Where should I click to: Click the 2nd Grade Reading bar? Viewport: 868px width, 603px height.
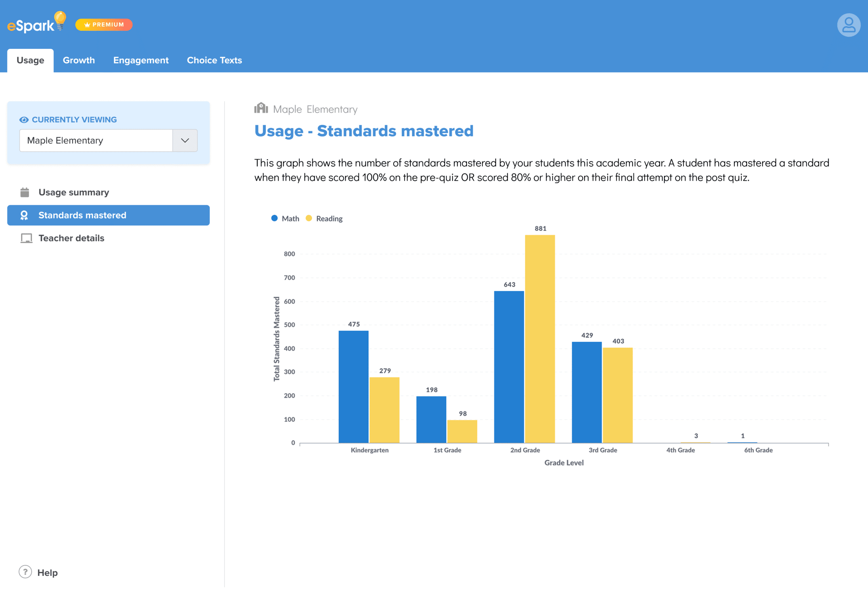coord(539,338)
